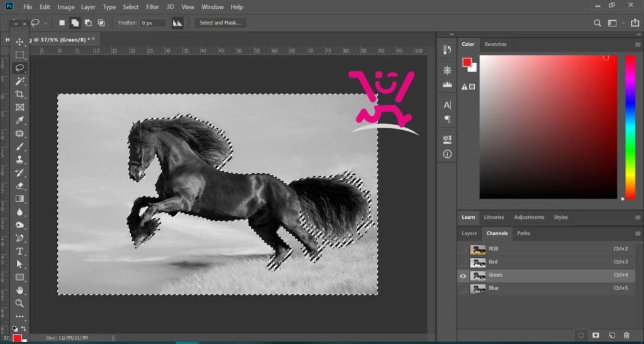Open the Info panel icon
Viewport: 644px width, 344px height.
447,154
